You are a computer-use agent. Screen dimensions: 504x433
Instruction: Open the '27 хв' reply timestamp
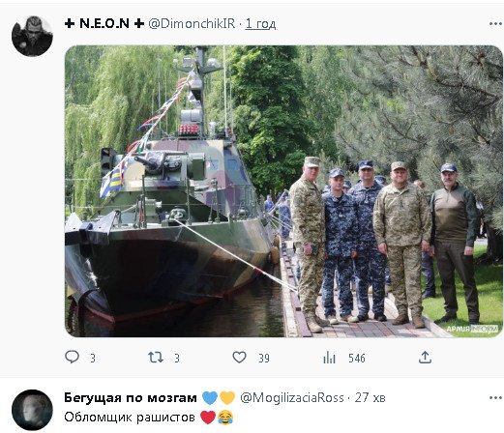[370, 398]
